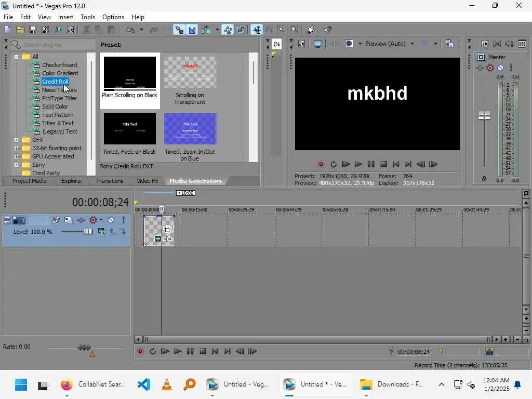Switch to the Video FX tab

pos(147,181)
